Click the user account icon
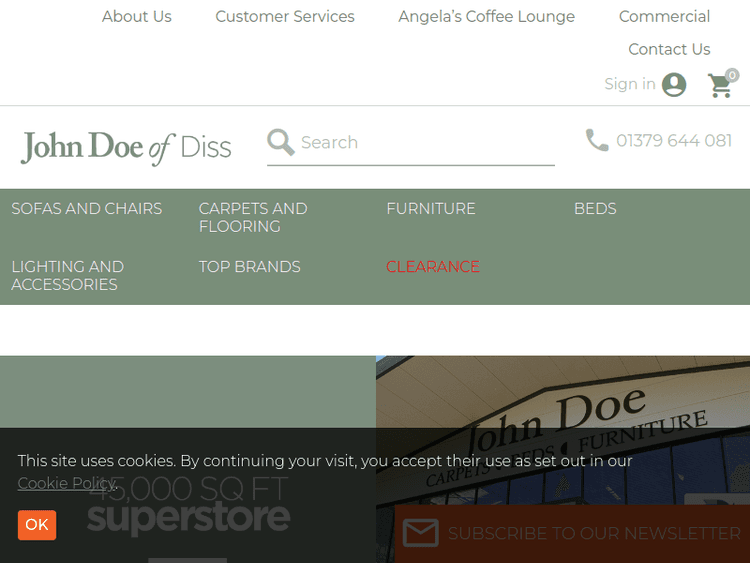 click(x=674, y=85)
